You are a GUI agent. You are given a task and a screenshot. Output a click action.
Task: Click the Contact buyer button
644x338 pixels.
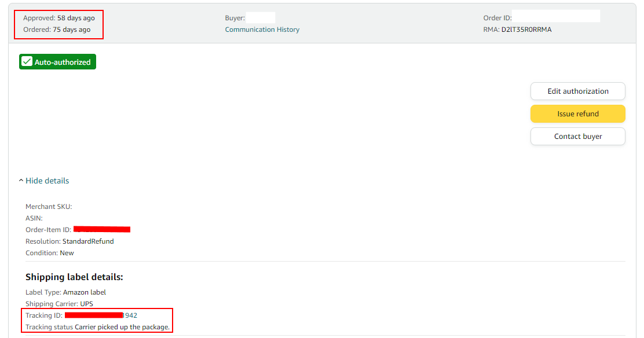coord(577,137)
